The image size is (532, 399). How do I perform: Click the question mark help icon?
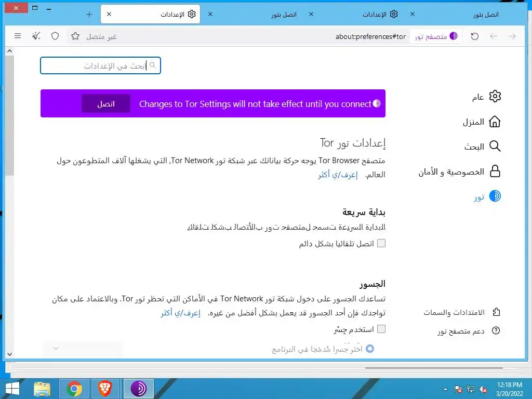point(496,330)
